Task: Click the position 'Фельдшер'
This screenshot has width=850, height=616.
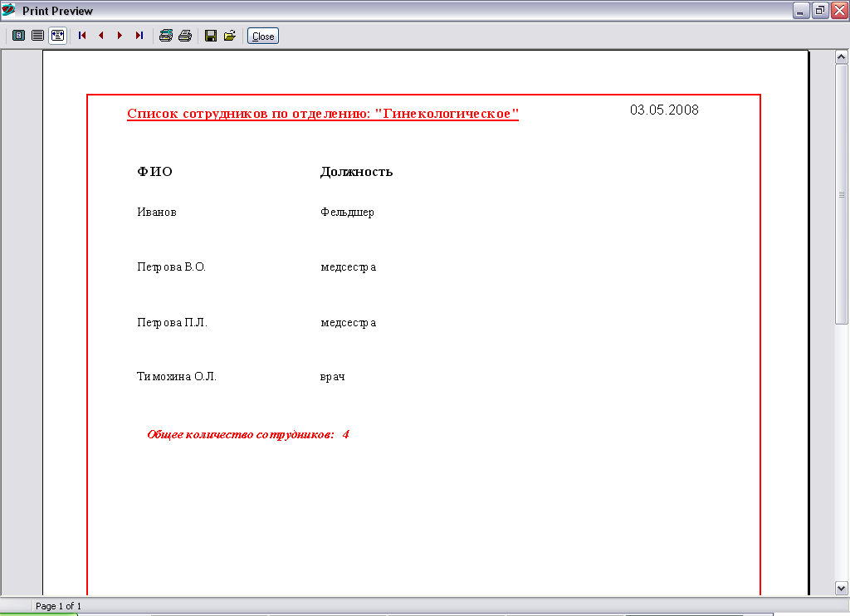Action: point(347,213)
